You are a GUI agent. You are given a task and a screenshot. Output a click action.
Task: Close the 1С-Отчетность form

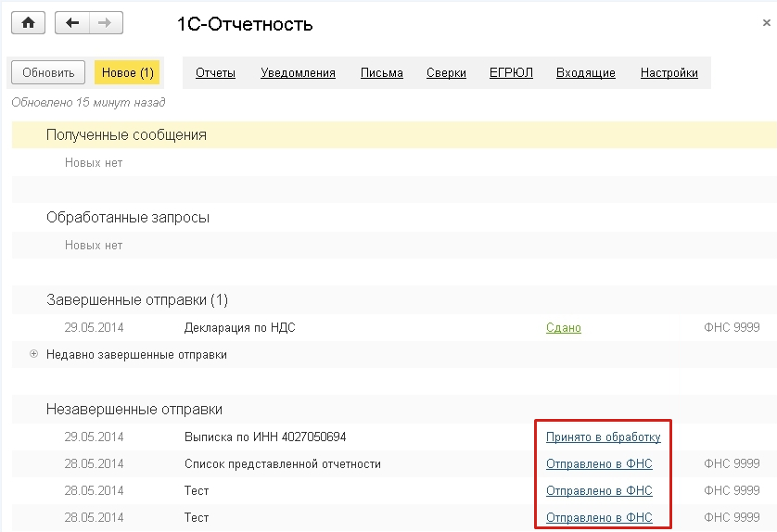[766, 23]
